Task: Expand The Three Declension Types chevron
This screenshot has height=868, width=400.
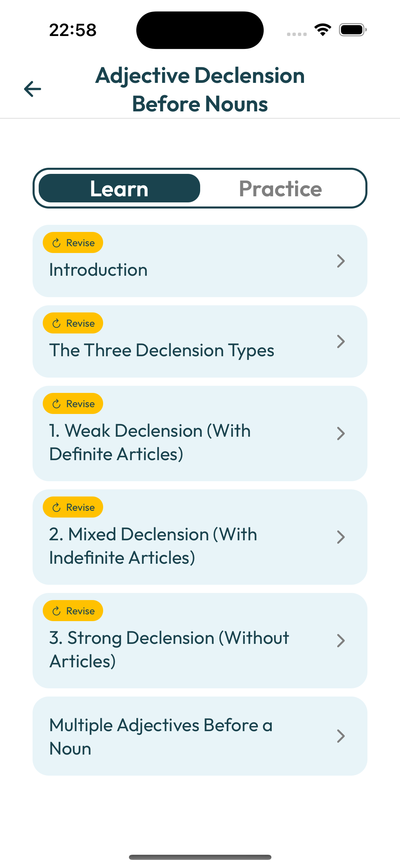Action: 341,341
